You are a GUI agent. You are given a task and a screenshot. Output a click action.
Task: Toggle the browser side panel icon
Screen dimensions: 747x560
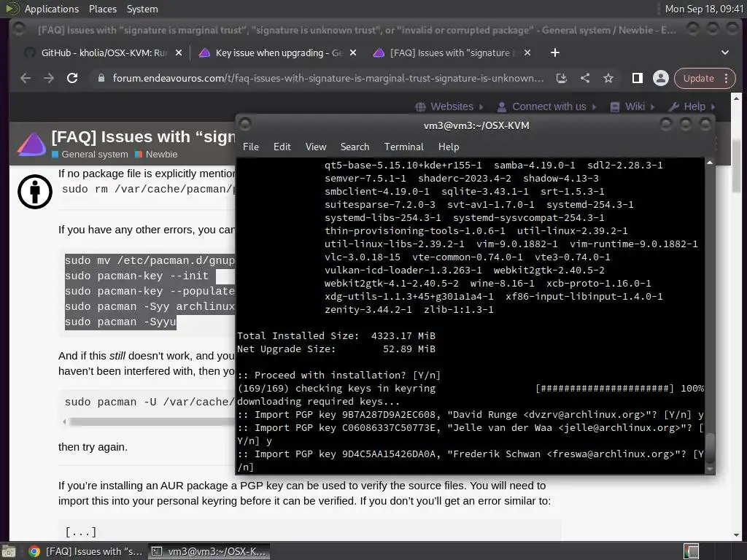[x=638, y=78]
